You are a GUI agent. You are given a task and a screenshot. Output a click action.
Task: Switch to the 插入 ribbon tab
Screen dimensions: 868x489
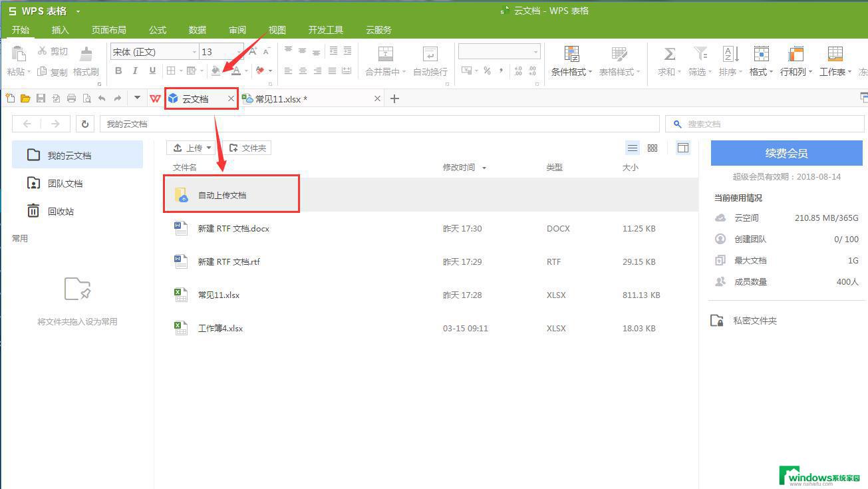coord(61,30)
